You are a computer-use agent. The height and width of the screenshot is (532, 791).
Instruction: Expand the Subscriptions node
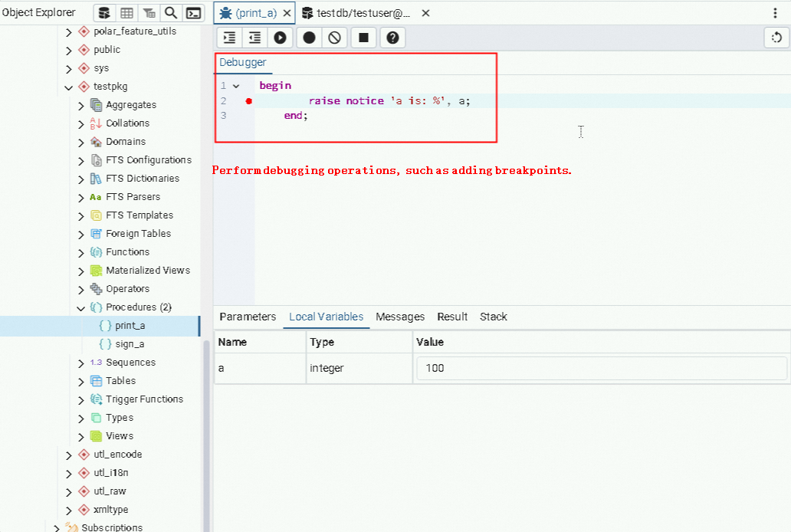click(x=57, y=528)
